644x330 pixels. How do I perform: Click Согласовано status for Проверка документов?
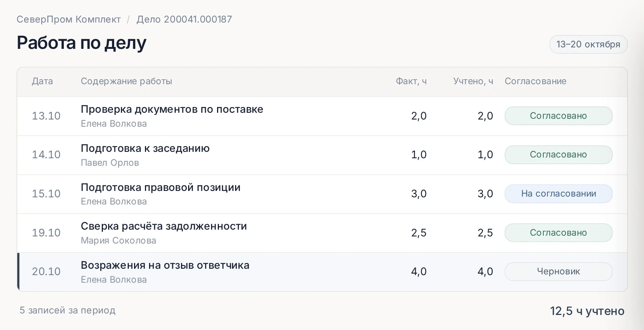[x=558, y=116]
